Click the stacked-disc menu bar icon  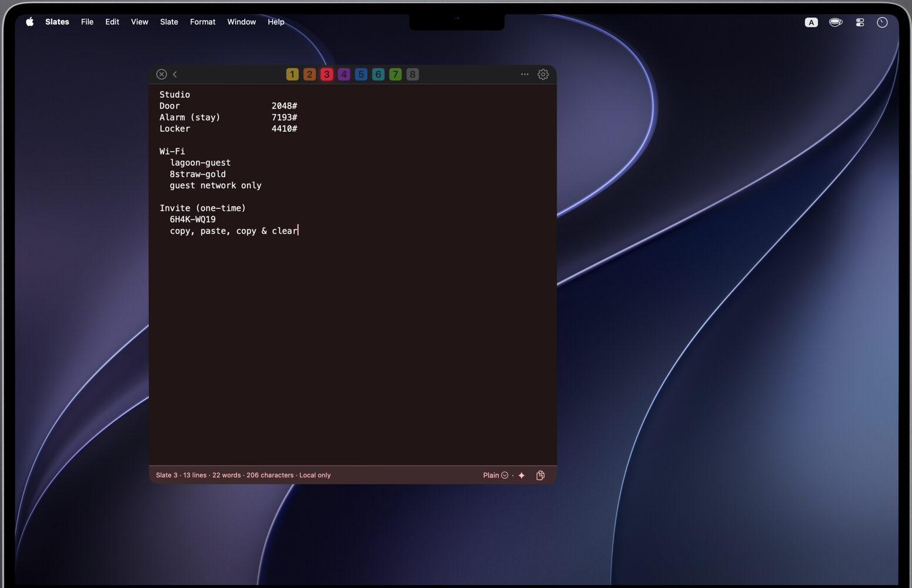pos(836,22)
